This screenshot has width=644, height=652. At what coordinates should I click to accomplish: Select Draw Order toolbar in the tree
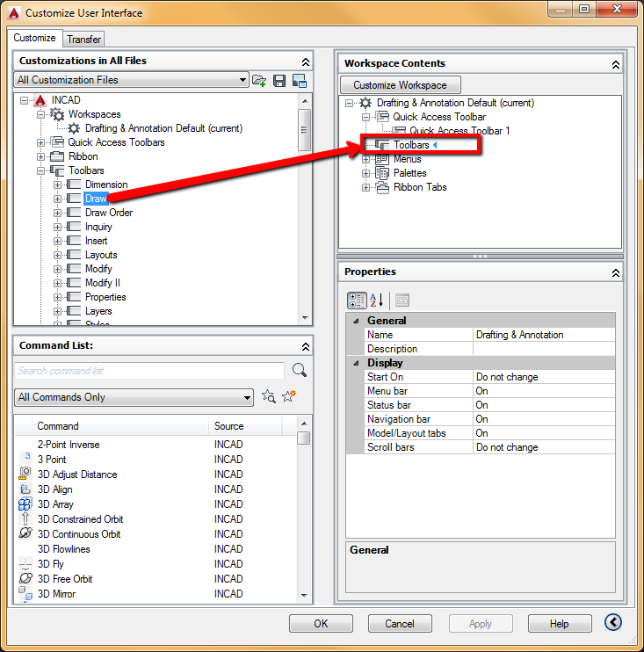[x=109, y=213]
